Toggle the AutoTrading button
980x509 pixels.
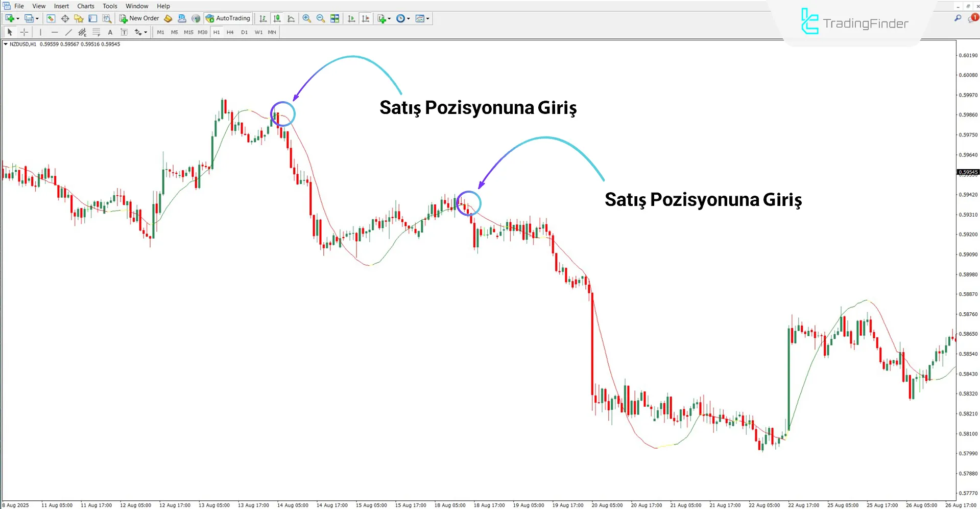click(x=228, y=18)
